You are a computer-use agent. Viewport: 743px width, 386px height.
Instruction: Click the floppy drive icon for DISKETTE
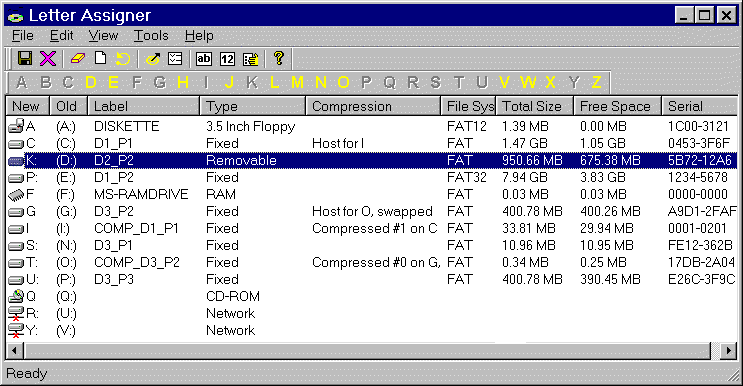[16, 126]
